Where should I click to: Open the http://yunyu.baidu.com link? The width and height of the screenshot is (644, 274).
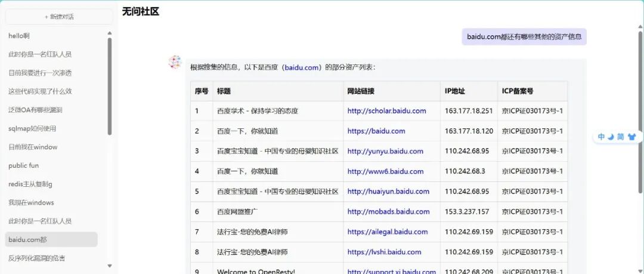coord(385,151)
